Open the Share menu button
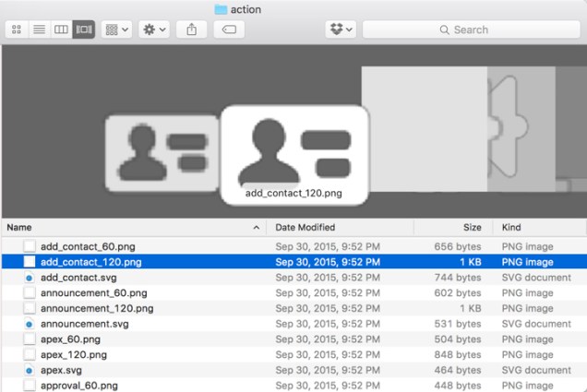 point(191,30)
